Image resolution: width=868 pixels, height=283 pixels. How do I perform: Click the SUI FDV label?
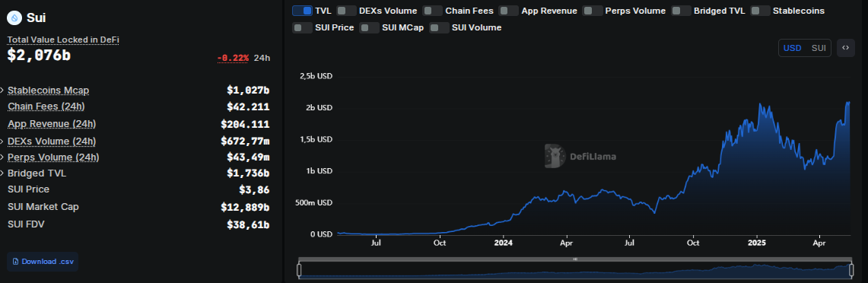point(26,224)
